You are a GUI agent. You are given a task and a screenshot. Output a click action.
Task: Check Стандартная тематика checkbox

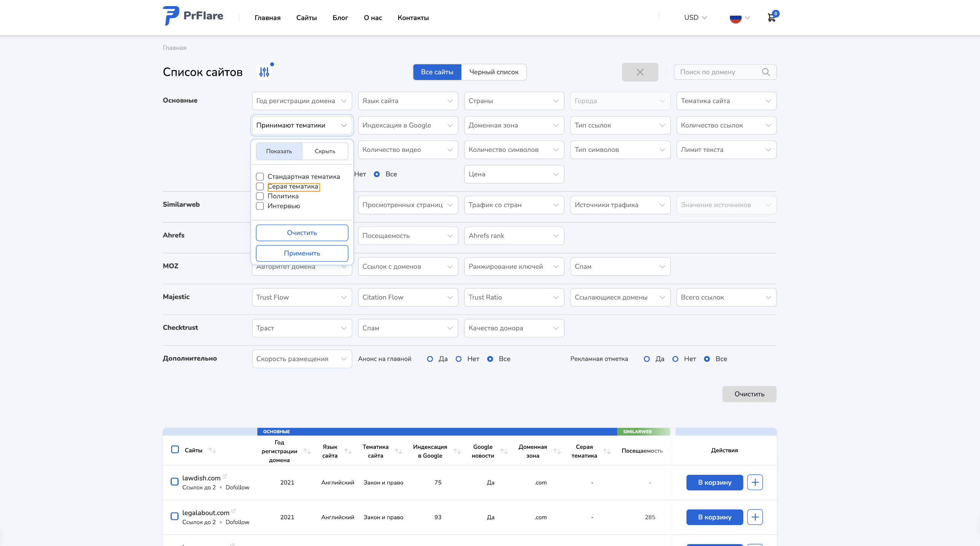click(260, 177)
